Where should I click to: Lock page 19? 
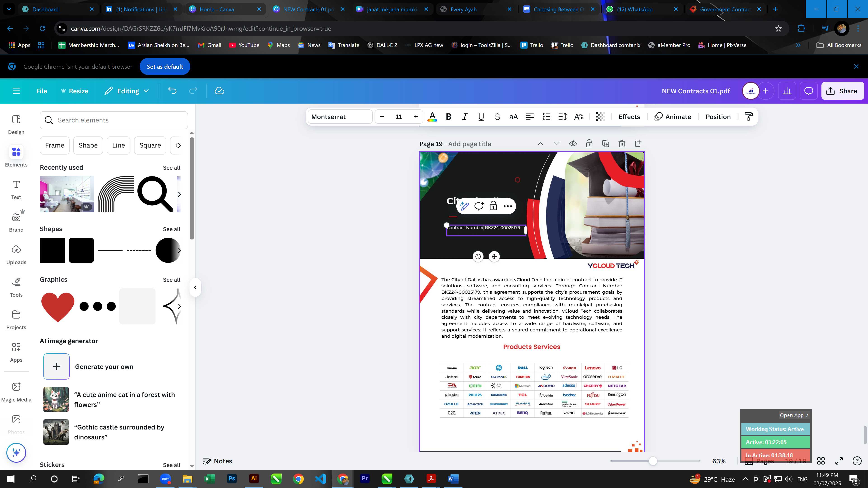589,144
